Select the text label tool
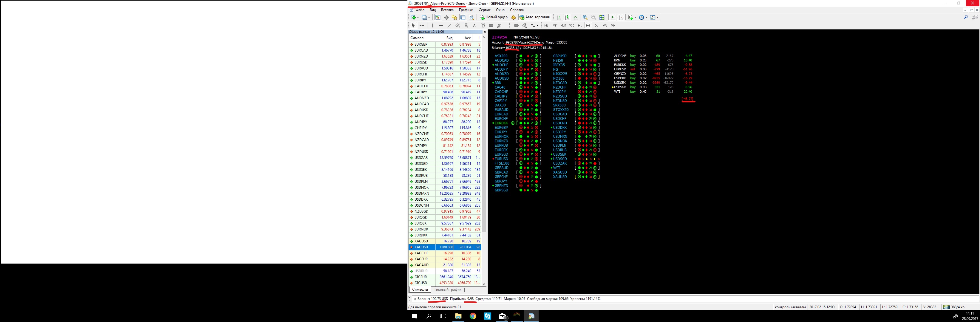This screenshot has height=322, width=980. tap(483, 25)
